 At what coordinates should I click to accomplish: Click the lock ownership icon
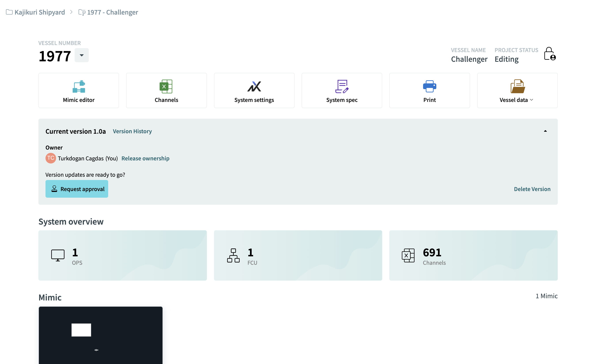[x=550, y=53]
